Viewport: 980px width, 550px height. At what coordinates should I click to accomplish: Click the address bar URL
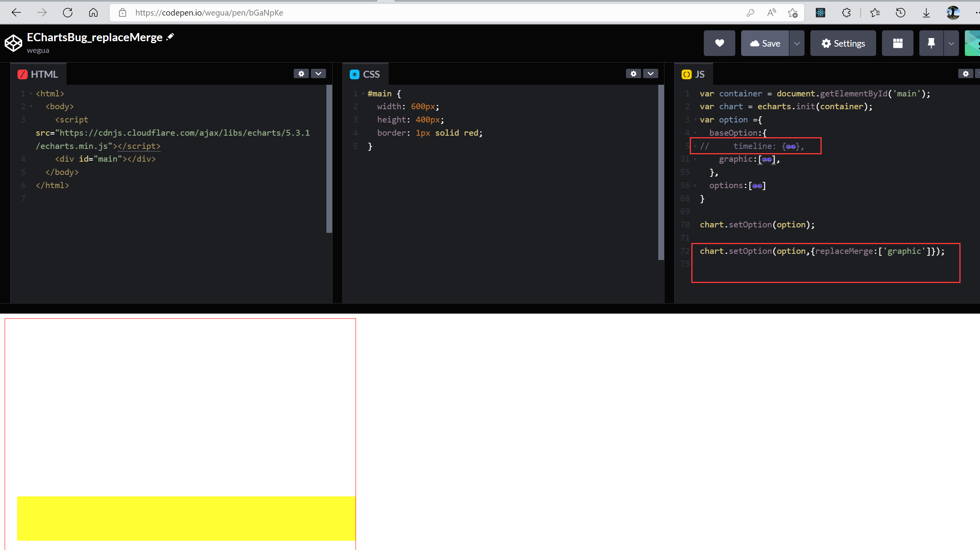coord(209,12)
